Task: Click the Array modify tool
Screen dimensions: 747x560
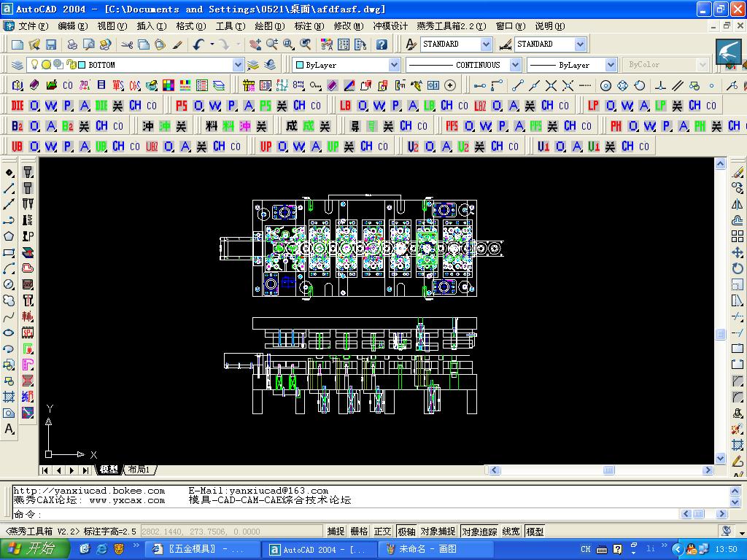Action: click(737, 237)
